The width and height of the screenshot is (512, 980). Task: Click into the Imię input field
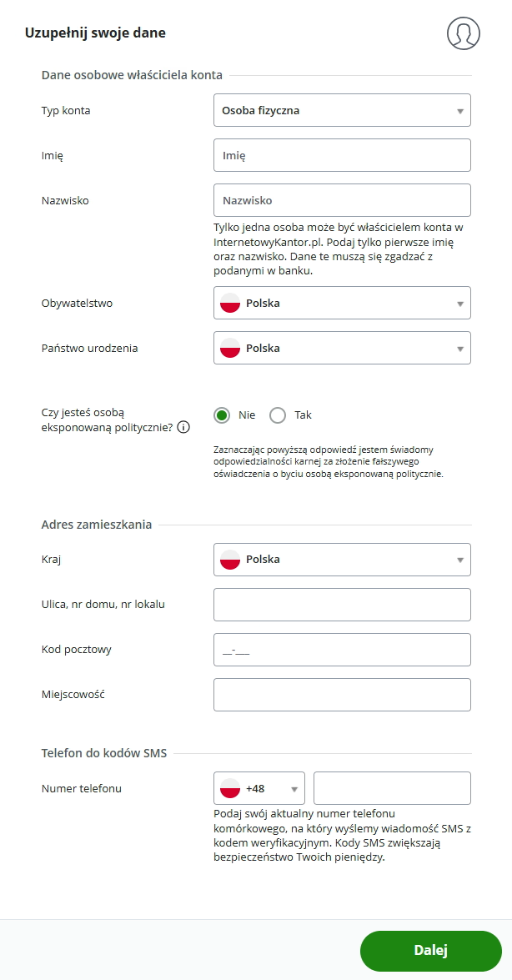(342, 155)
